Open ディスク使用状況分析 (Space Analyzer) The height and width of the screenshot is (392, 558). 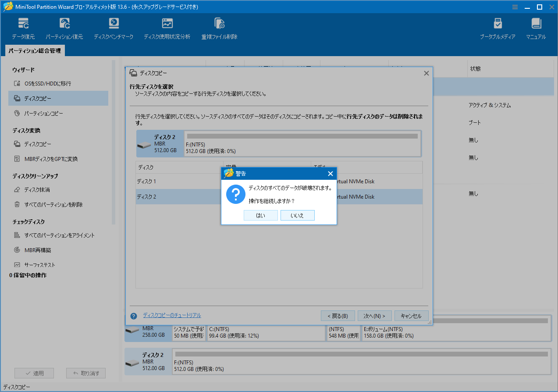click(x=167, y=27)
